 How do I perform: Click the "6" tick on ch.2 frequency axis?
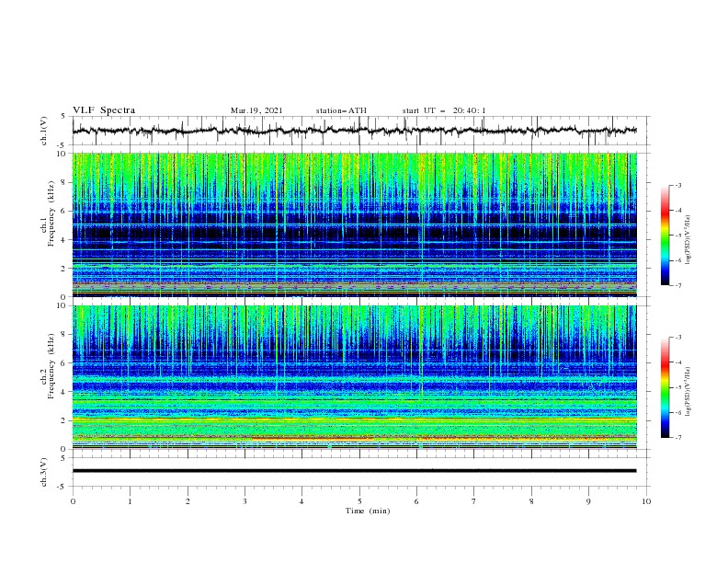64,362
